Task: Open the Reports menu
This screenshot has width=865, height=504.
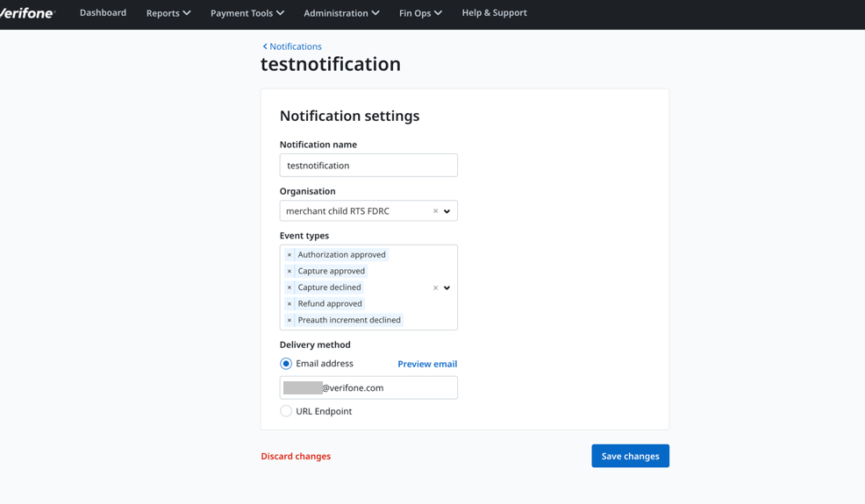Action: (x=168, y=13)
